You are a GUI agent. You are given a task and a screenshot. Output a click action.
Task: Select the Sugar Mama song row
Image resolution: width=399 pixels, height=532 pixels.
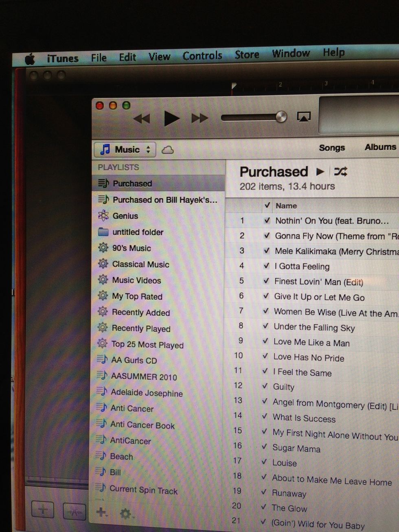click(x=296, y=449)
